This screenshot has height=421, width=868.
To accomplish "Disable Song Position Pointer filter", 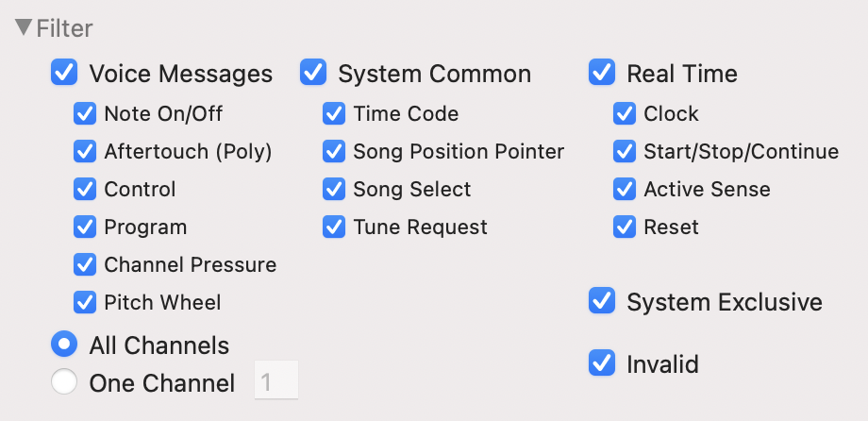I will click(334, 152).
